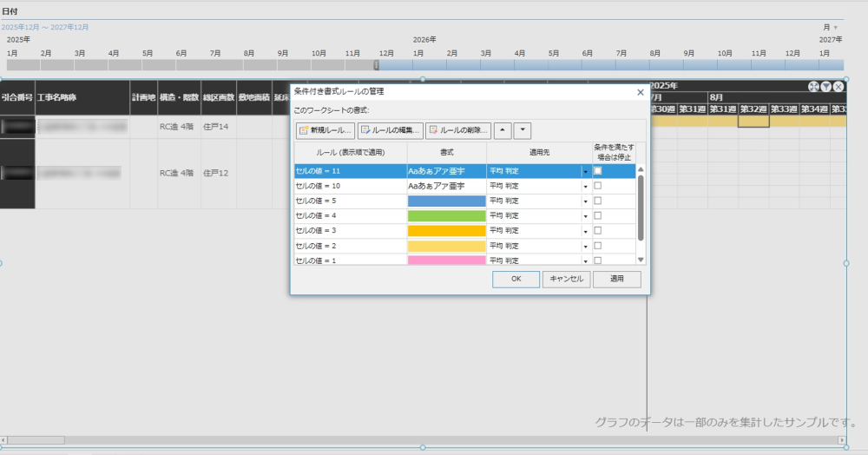Click ルールの削除 (delete rule)
This screenshot has height=455, width=868.
458,130
